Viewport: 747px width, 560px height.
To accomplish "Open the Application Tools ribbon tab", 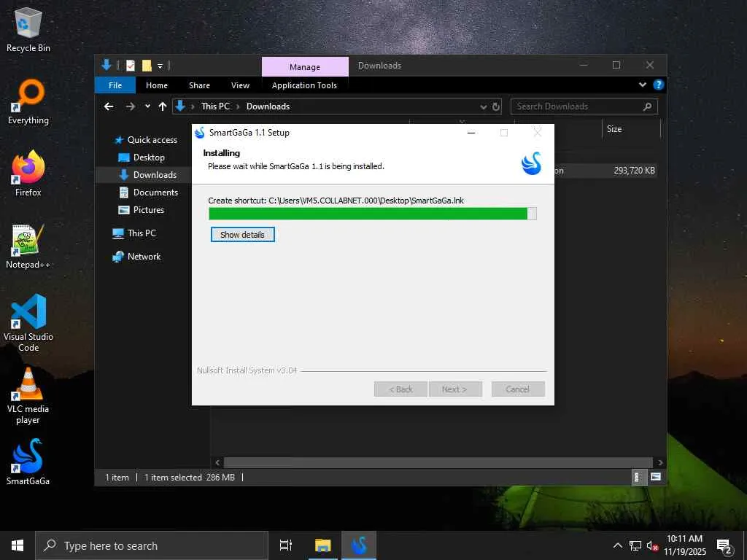I will 304,85.
